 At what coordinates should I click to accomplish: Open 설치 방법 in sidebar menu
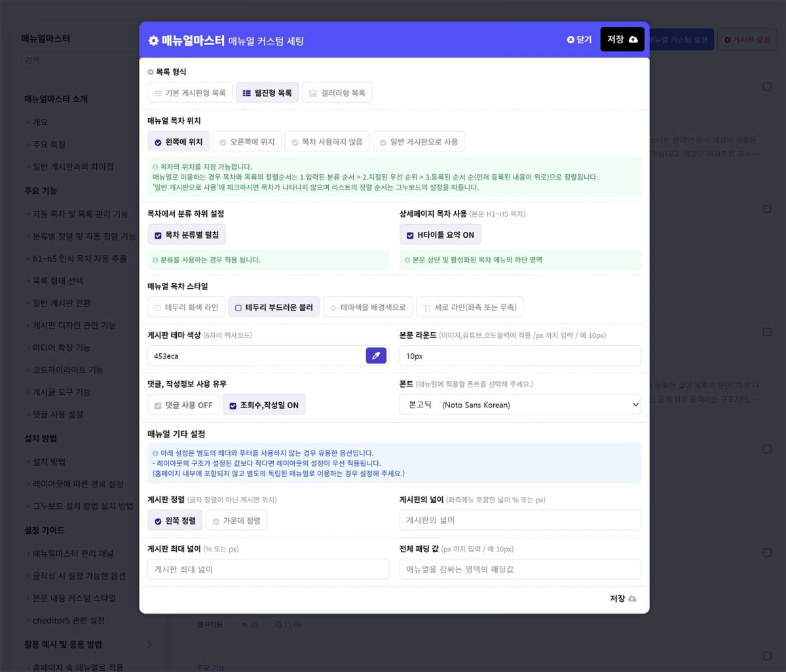49,462
